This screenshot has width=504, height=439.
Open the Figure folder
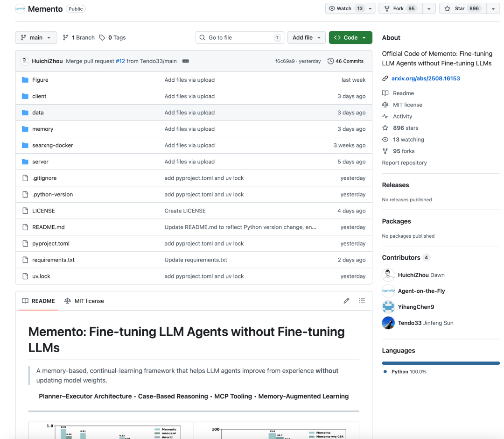tap(40, 80)
